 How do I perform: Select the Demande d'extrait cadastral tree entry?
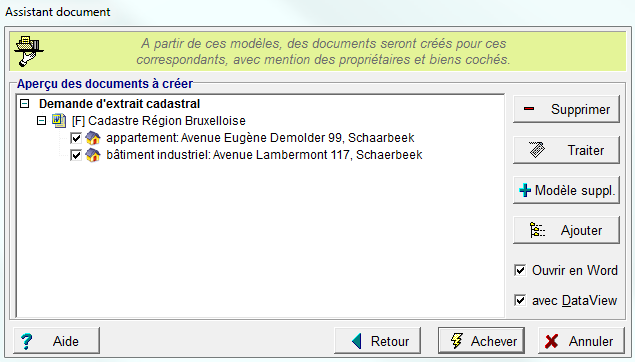point(119,104)
